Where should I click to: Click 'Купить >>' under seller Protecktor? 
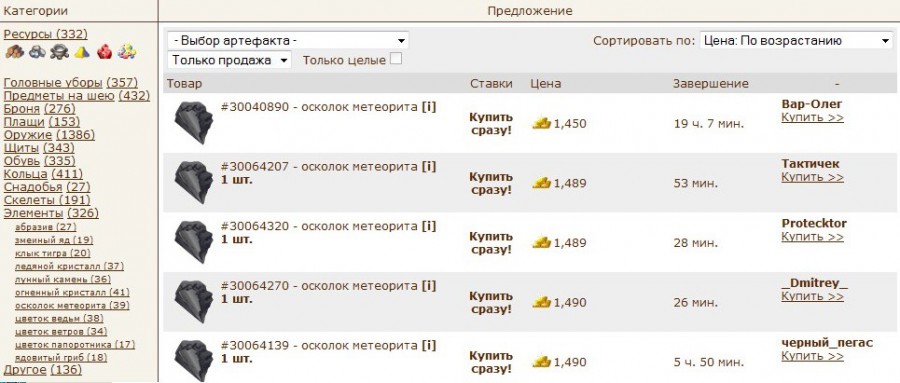point(812,237)
